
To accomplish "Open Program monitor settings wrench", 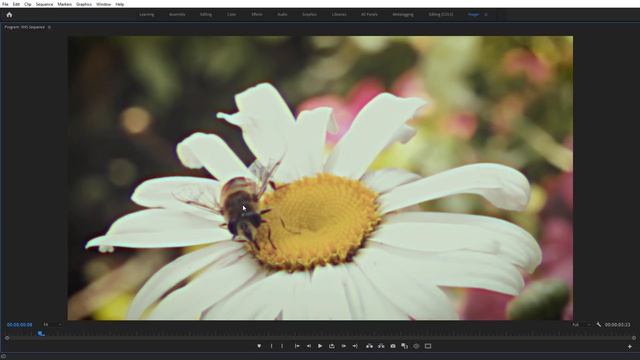I will click(x=599, y=324).
